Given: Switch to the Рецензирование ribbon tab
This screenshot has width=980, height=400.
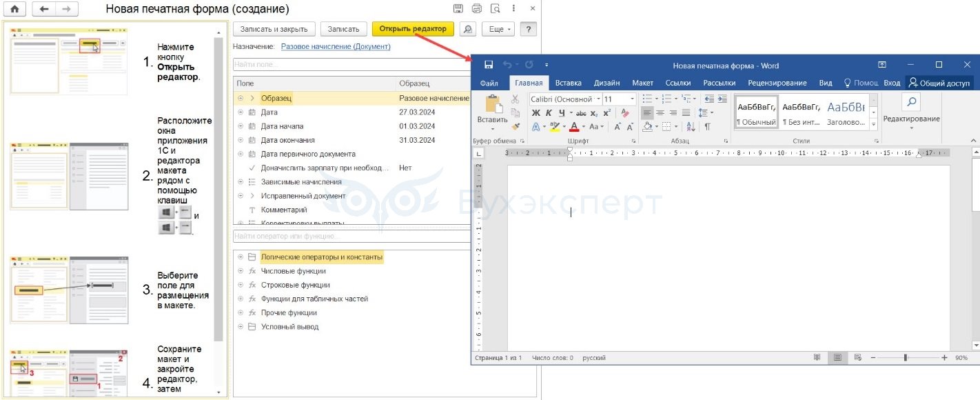Looking at the screenshot, I should pyautogui.click(x=777, y=83).
